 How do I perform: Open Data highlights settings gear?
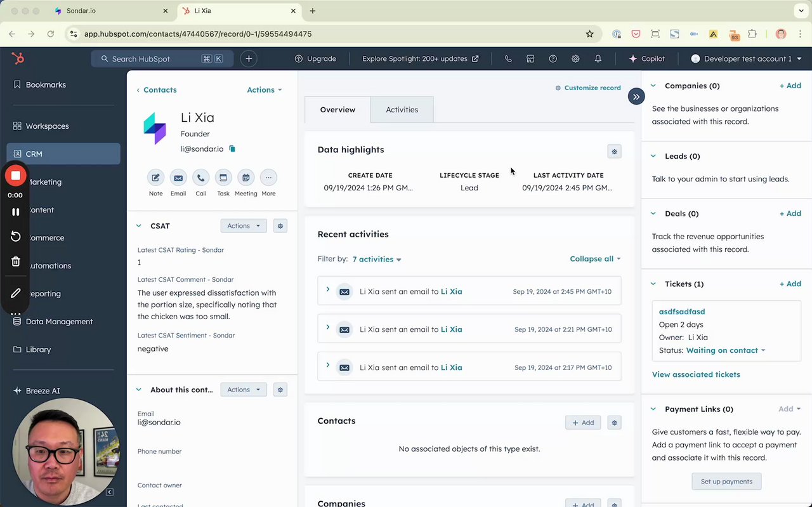613,152
